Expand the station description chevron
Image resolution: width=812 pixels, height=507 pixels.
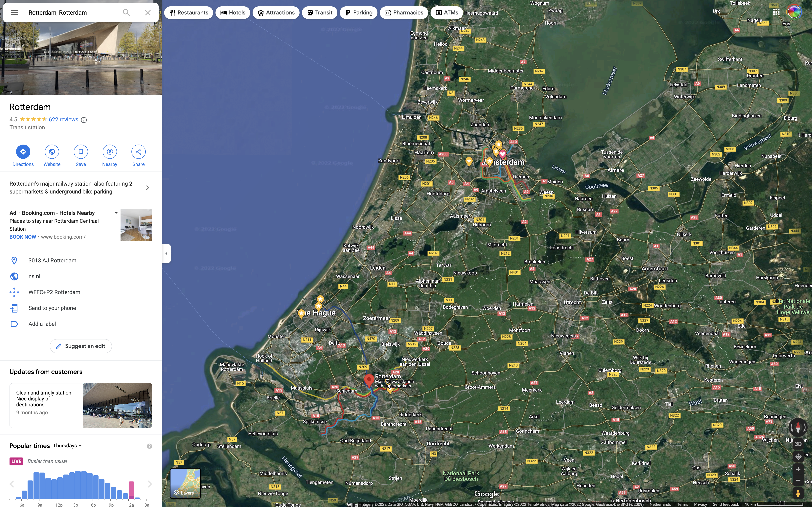coord(147,188)
